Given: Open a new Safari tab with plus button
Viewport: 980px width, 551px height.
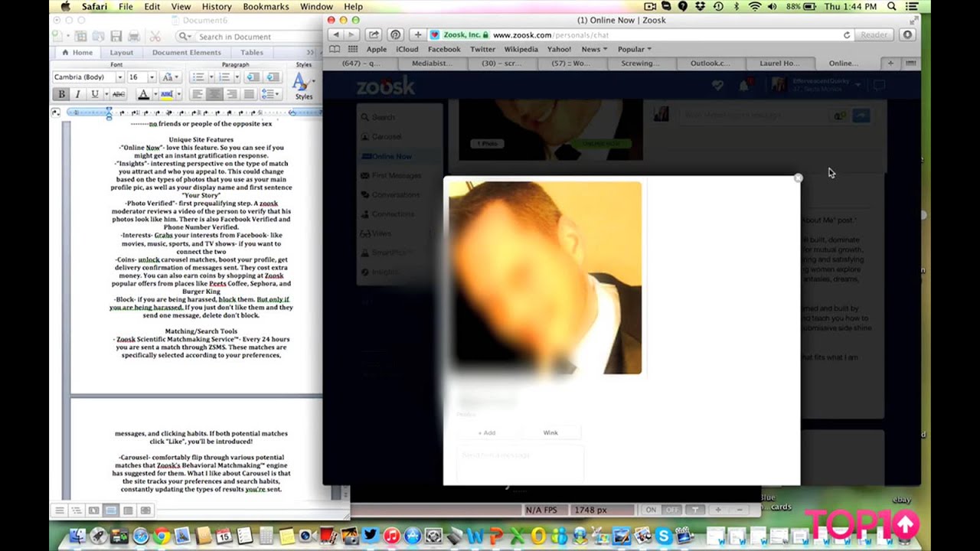Looking at the screenshot, I should click(890, 64).
